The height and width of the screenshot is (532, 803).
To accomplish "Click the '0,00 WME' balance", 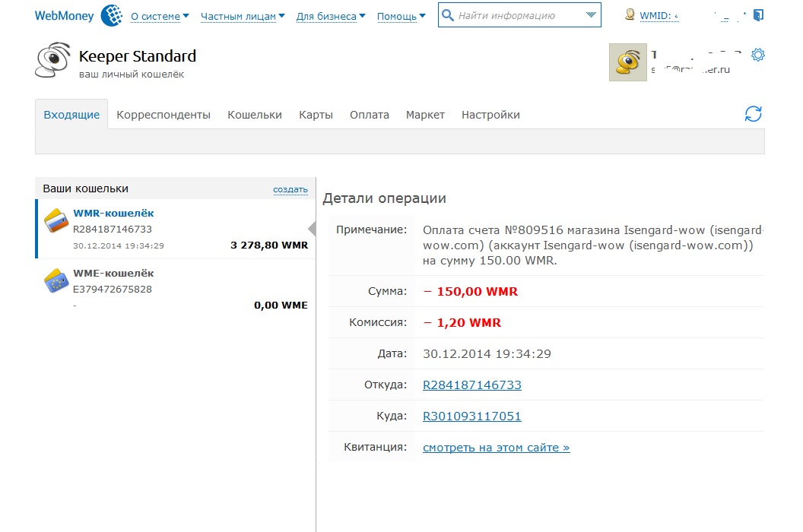I will [x=281, y=305].
